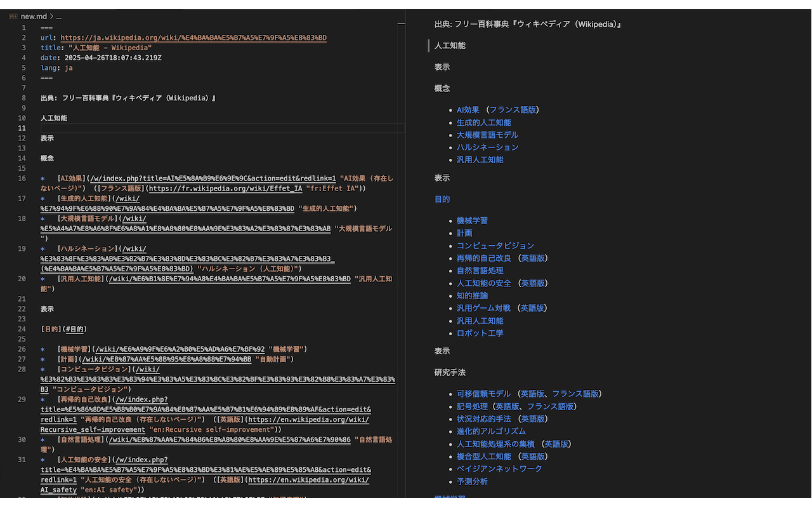The height and width of the screenshot is (508, 812).
Task: Open 予測分析 link in preview
Action: click(472, 481)
